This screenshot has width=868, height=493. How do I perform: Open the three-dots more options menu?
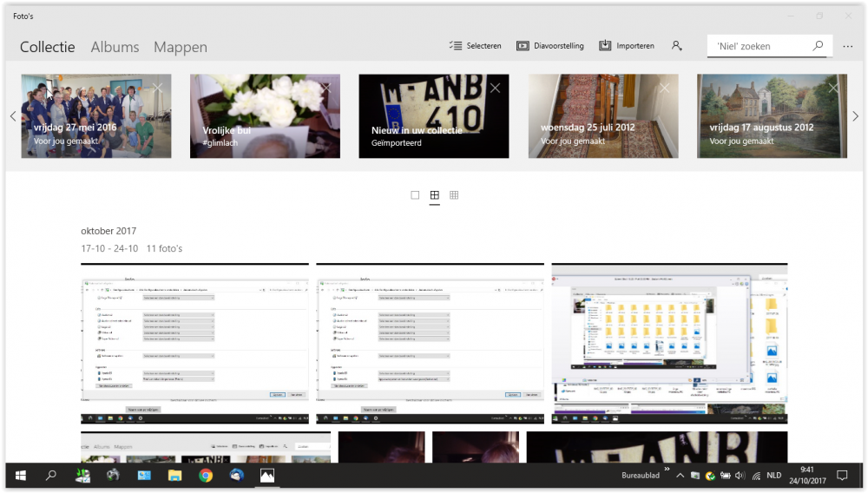point(847,47)
